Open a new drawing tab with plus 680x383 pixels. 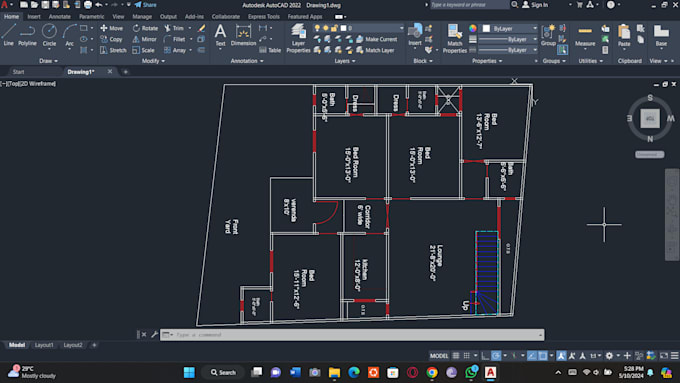click(x=125, y=72)
